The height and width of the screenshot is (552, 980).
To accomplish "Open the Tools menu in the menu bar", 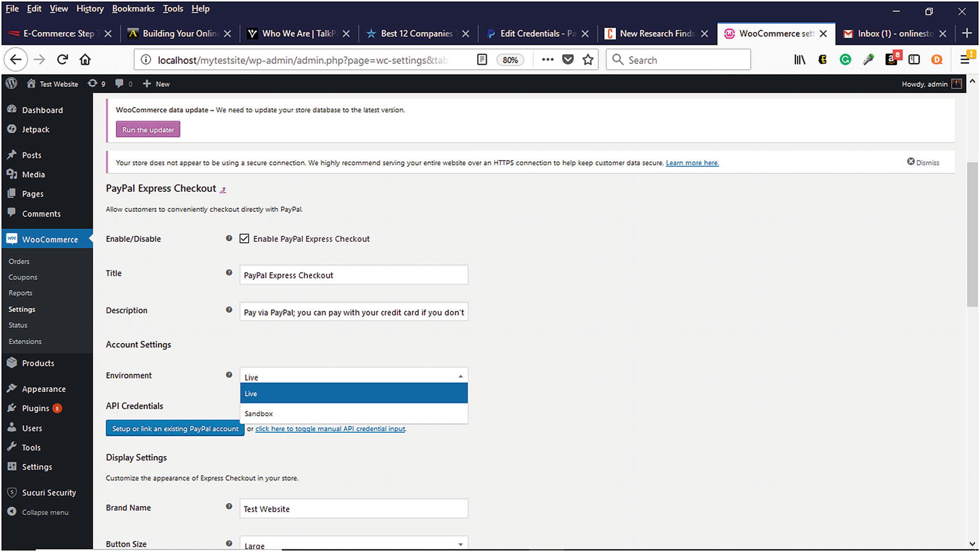I will coord(173,9).
